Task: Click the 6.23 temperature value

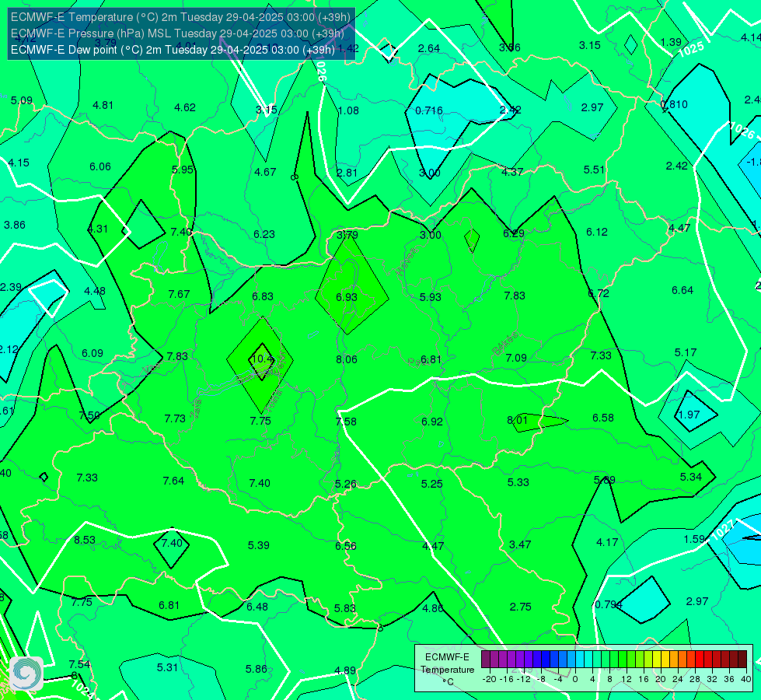Action: coord(264,235)
